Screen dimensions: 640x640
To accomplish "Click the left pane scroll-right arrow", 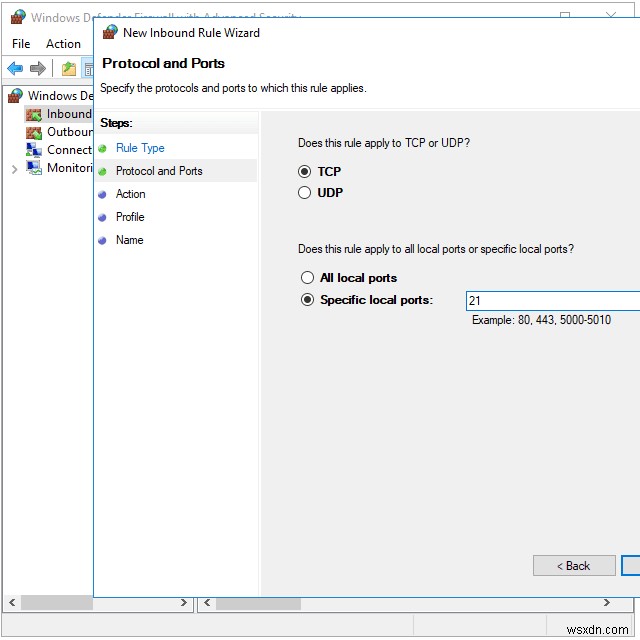I will coord(184,602).
